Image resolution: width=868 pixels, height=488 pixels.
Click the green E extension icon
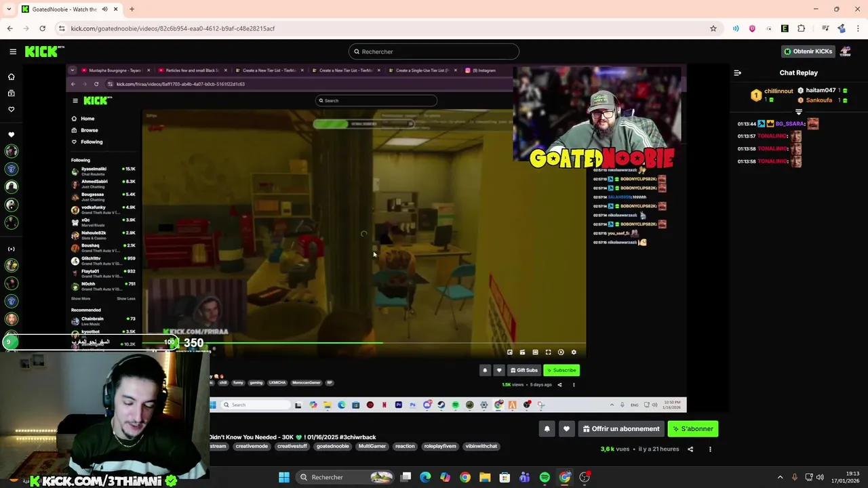point(785,28)
